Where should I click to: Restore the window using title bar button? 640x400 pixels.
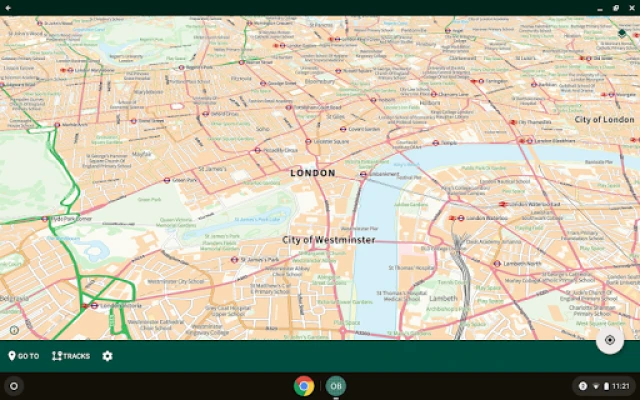[616, 8]
